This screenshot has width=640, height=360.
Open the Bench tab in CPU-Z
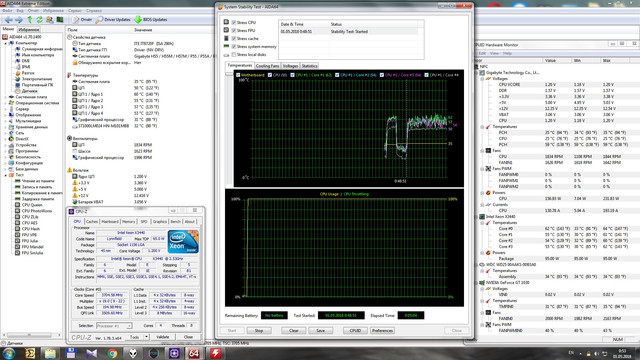(x=176, y=222)
